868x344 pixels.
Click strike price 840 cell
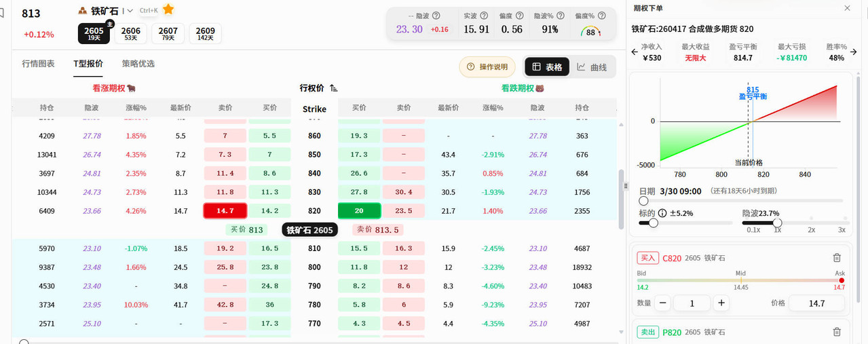(x=314, y=174)
